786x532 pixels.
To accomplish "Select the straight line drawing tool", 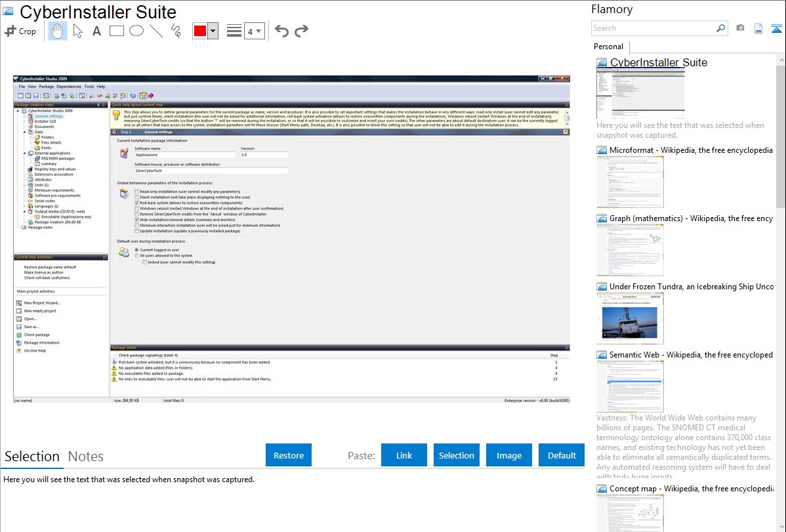I will (x=156, y=31).
